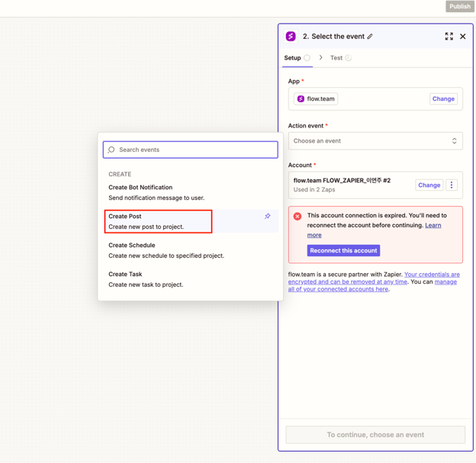Select the Setup tab
The width and height of the screenshot is (476, 463).
(x=293, y=58)
